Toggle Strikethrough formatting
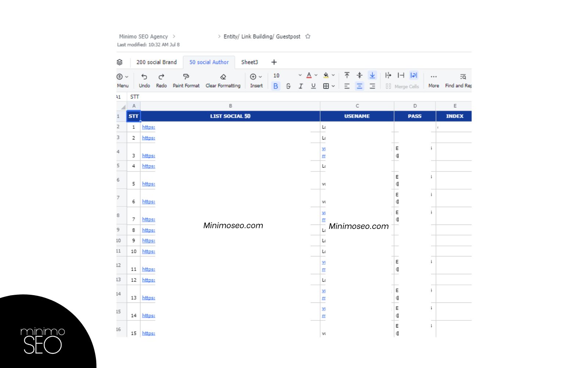The height and width of the screenshot is (368, 588). click(288, 86)
